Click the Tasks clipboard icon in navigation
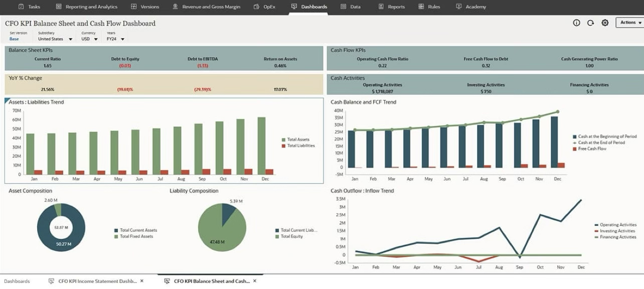644x289 pixels. click(x=21, y=7)
